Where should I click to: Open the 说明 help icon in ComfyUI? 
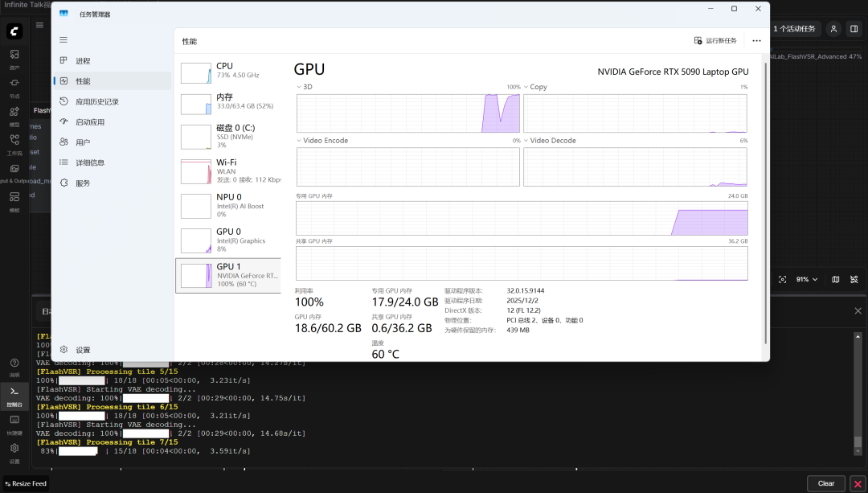coord(14,367)
